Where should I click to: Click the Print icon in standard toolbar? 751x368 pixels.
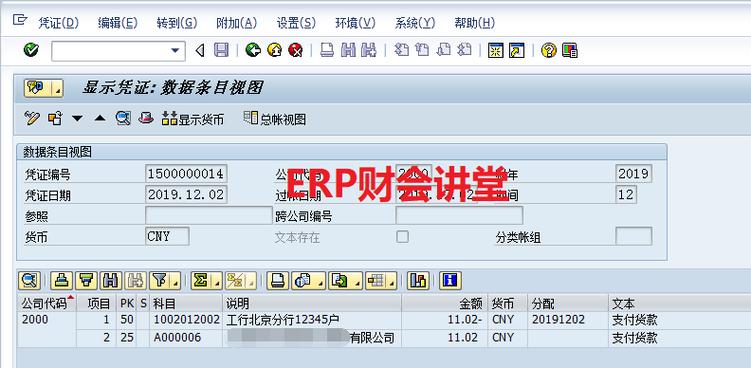tap(327, 50)
